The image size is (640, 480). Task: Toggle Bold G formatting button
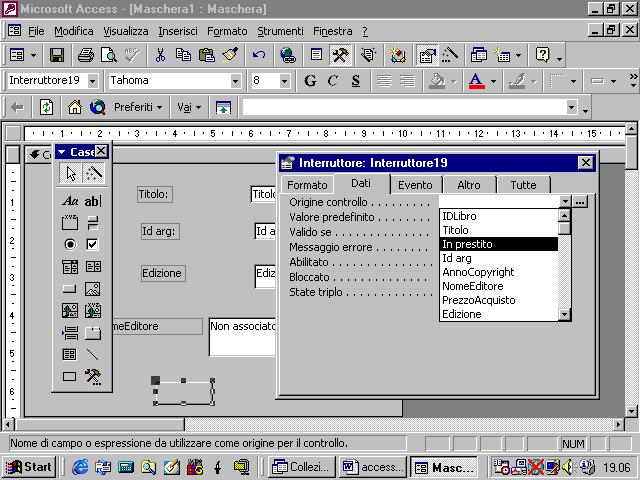[x=310, y=81]
